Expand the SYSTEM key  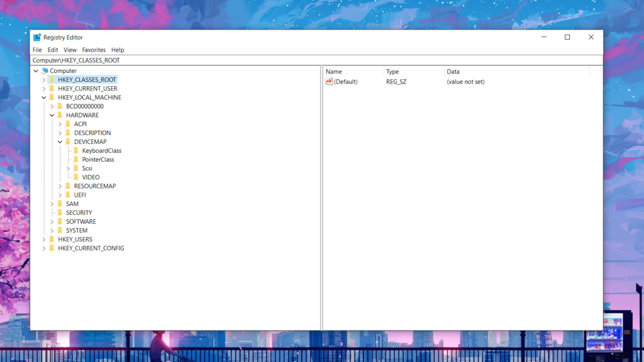(x=52, y=230)
